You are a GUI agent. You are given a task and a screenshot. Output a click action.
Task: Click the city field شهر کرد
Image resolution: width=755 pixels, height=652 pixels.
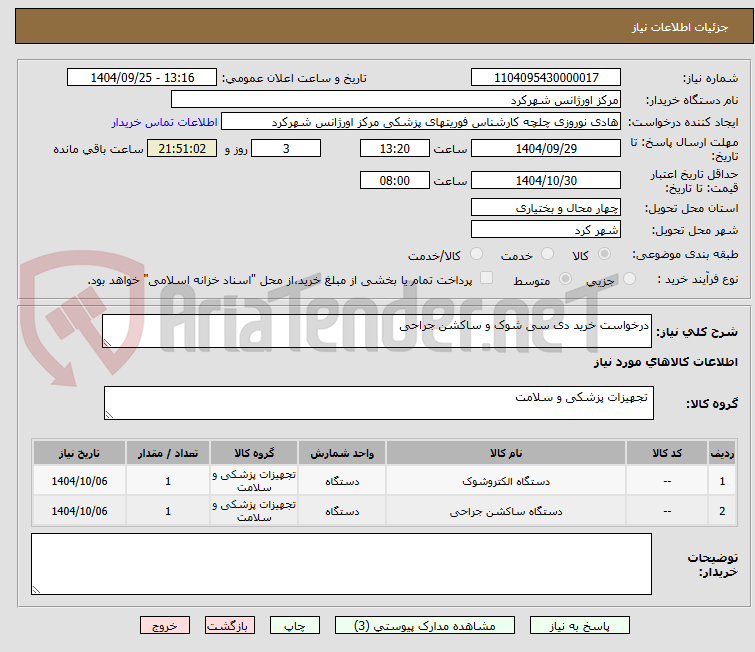click(546, 229)
